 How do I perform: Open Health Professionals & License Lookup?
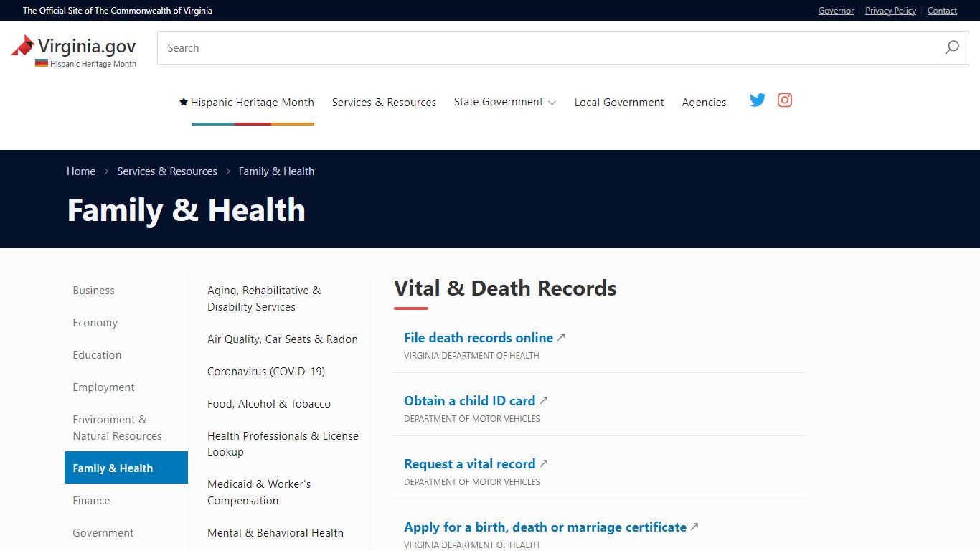pos(283,444)
